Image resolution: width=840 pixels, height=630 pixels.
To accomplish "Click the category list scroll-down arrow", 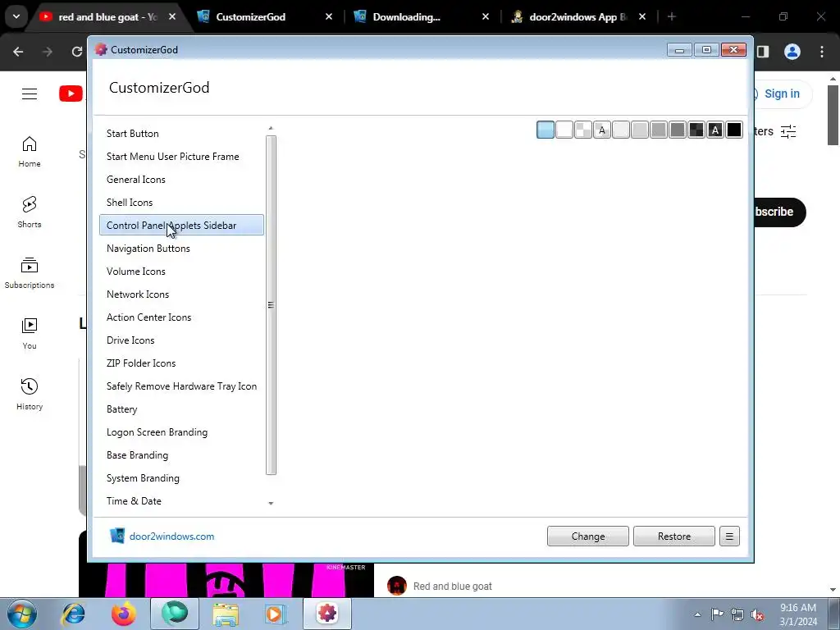I will pyautogui.click(x=271, y=504).
